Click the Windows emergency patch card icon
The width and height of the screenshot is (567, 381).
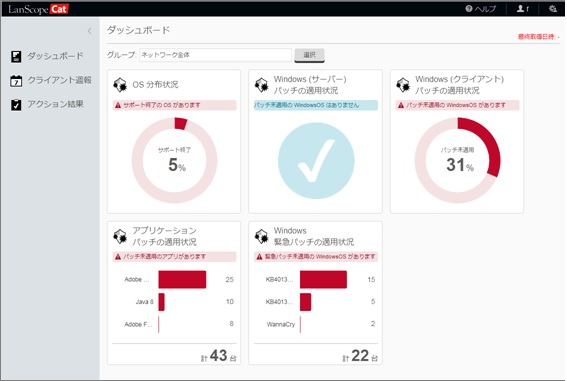pos(261,236)
